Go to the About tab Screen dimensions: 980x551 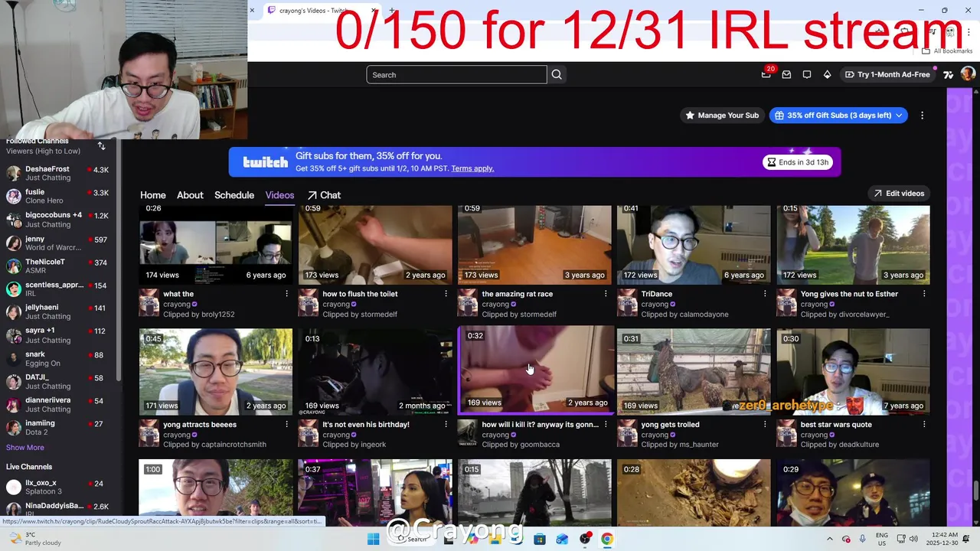coord(190,195)
